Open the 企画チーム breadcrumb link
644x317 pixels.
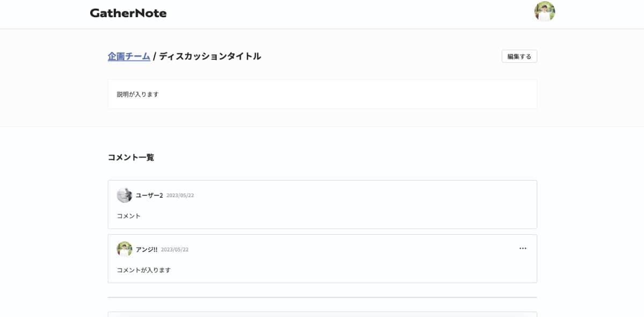pos(129,56)
